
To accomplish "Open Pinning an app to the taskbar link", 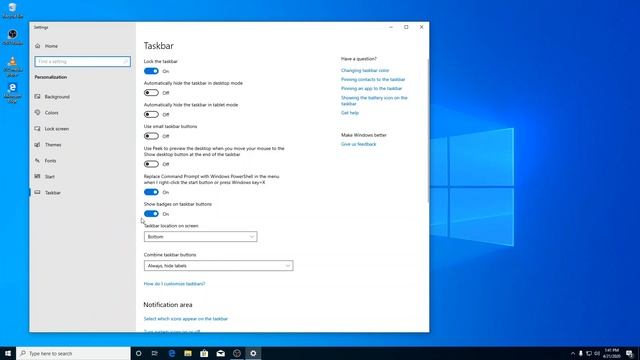I will (371, 89).
